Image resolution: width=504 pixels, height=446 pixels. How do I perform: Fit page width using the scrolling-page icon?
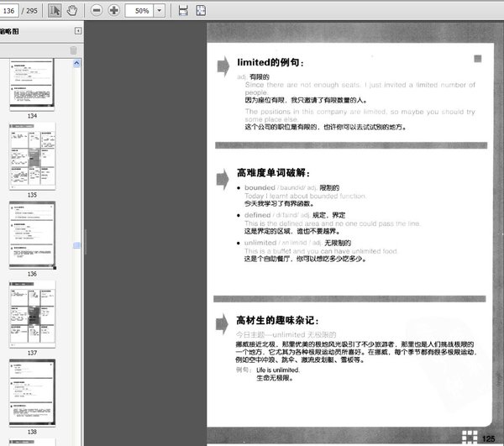coord(183,11)
